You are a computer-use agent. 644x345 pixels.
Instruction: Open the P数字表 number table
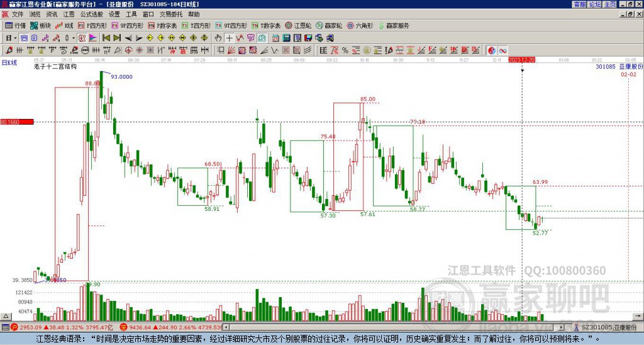coord(162,25)
